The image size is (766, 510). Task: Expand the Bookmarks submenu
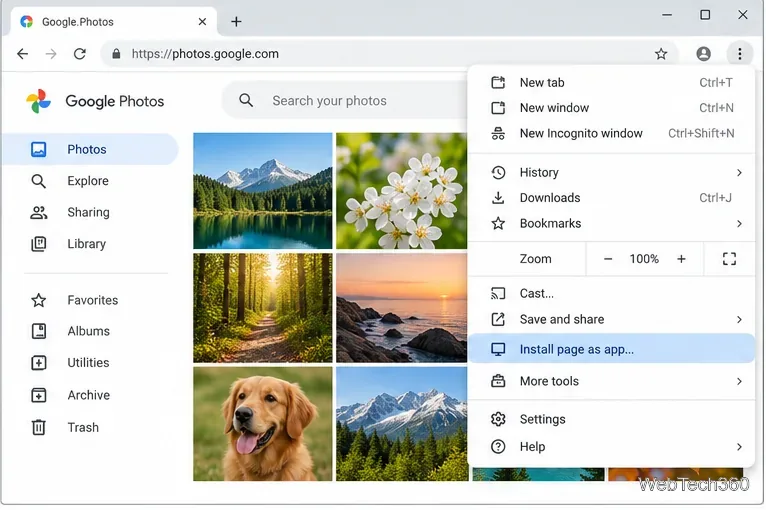(611, 223)
